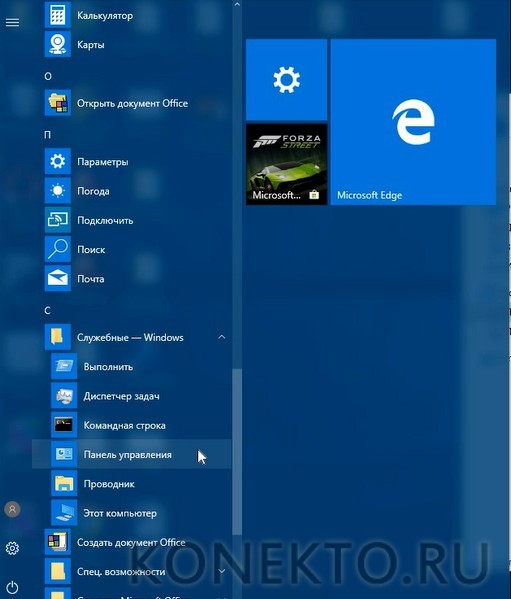Expand the Спец. возможности folder chevron
This screenshot has width=511, height=599.
click(222, 571)
